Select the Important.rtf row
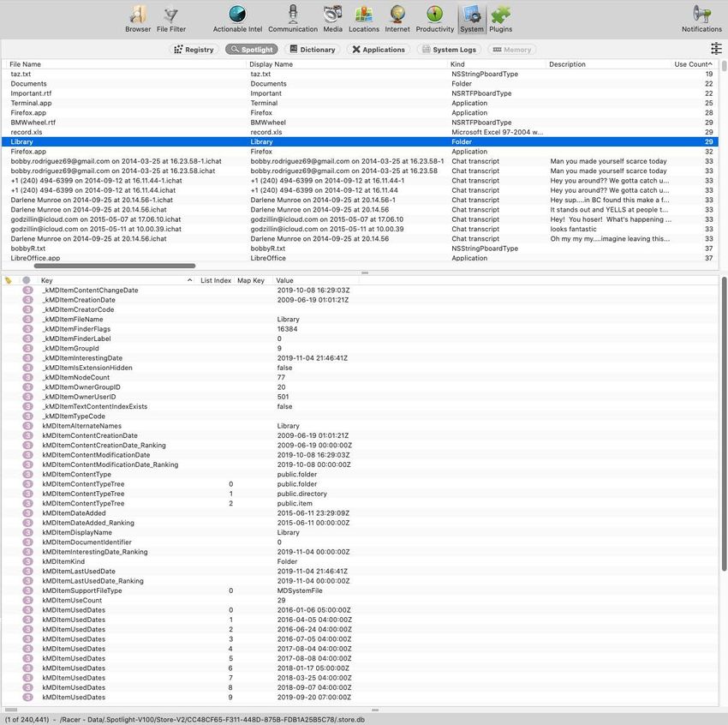Screen dimensions: 728x725 (360, 93)
